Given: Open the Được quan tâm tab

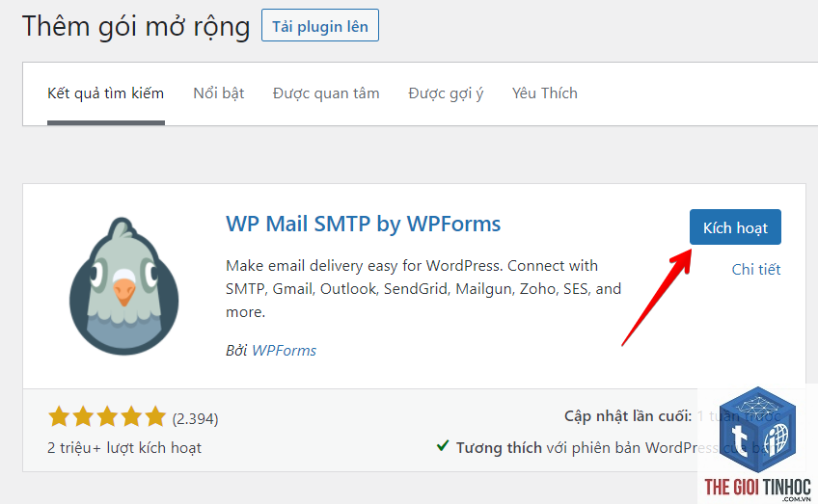Looking at the screenshot, I should [x=326, y=93].
